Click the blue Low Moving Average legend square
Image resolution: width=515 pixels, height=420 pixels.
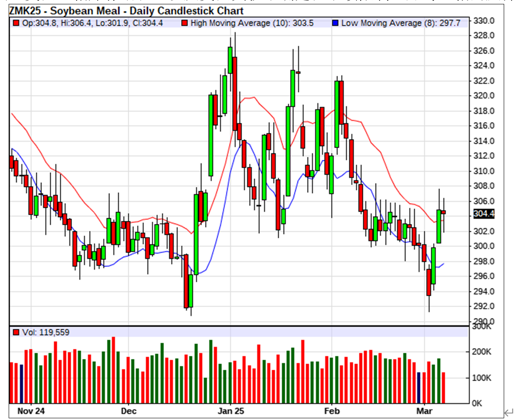tap(335, 23)
